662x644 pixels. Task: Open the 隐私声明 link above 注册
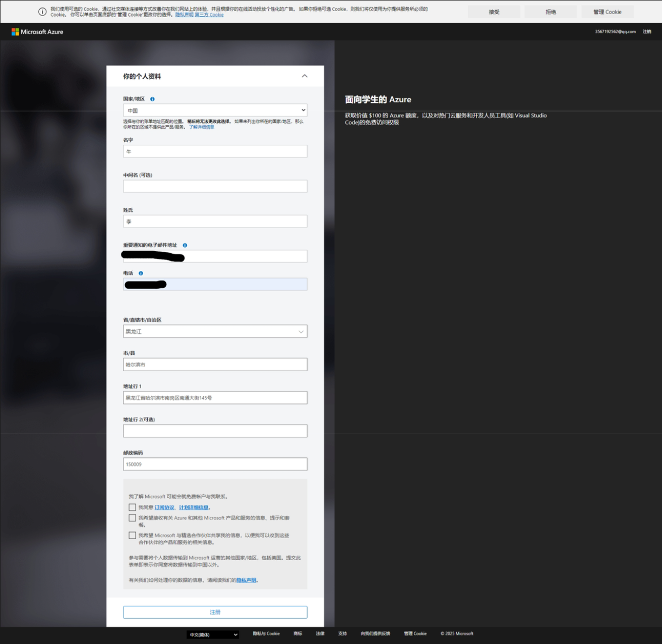[x=246, y=580]
